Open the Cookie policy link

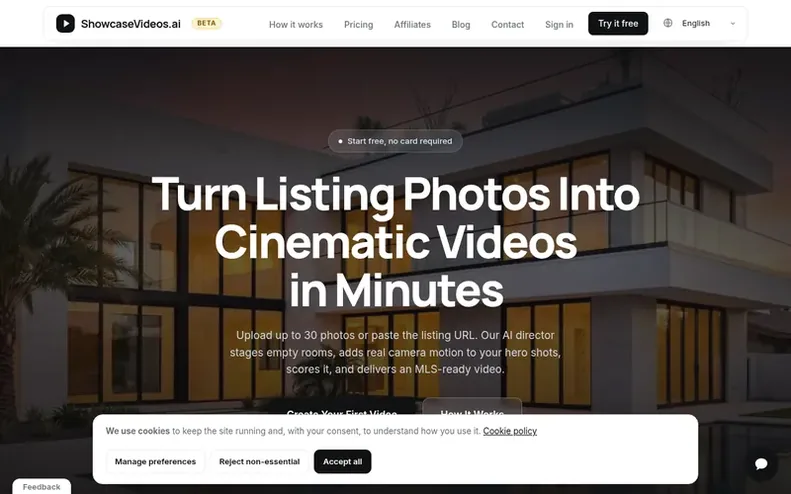510,431
